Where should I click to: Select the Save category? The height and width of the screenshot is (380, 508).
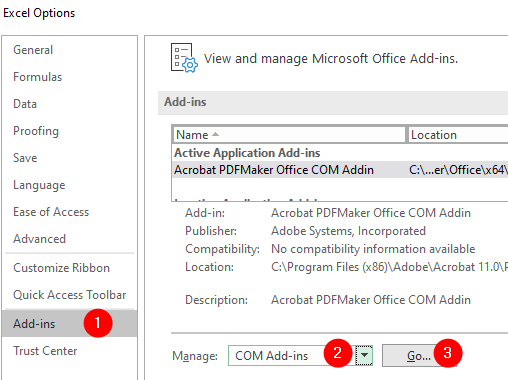(x=25, y=158)
